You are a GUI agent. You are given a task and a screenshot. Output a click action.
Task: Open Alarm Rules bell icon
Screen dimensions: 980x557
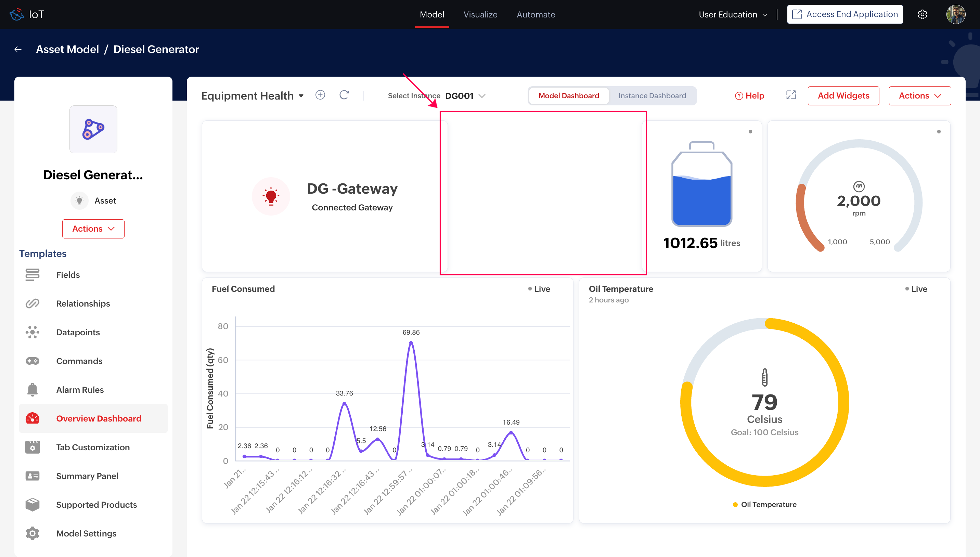pos(33,389)
